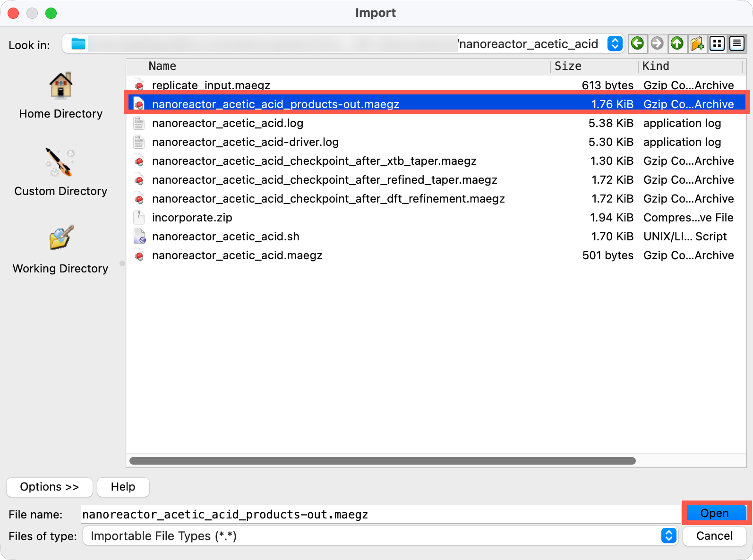
Task: Open the Home Directory shortcut
Action: [x=61, y=96]
